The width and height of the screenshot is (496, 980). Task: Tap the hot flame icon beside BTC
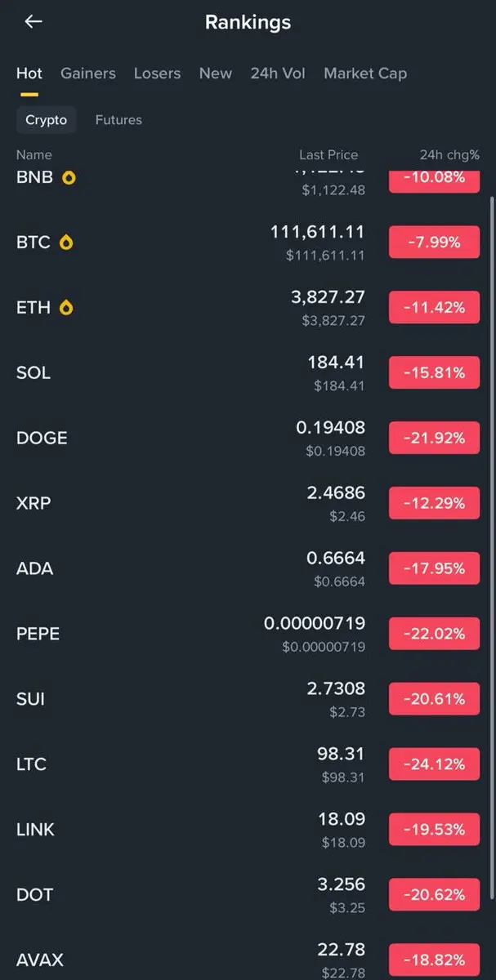(x=66, y=243)
